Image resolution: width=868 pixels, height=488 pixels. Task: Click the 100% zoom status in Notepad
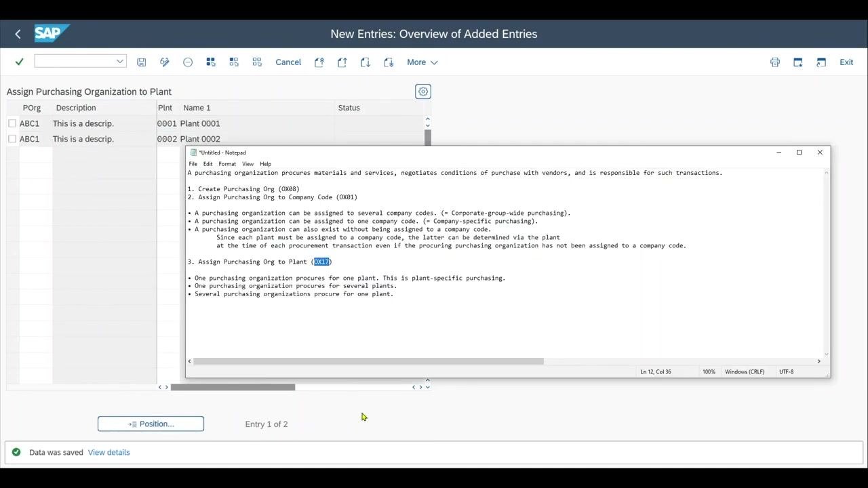click(709, 371)
